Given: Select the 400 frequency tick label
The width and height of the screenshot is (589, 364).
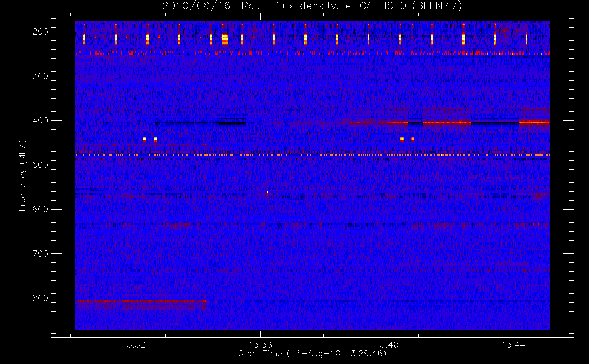Looking at the screenshot, I should (x=40, y=120).
